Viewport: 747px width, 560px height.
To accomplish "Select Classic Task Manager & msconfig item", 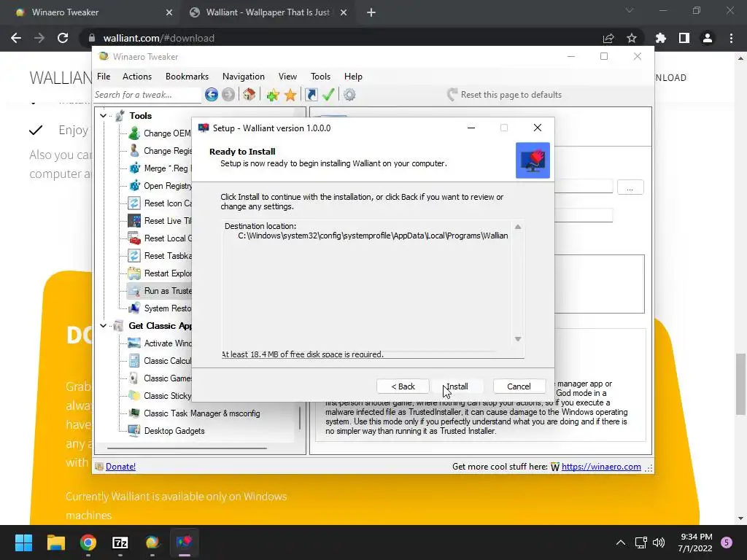I will tap(194, 413).
